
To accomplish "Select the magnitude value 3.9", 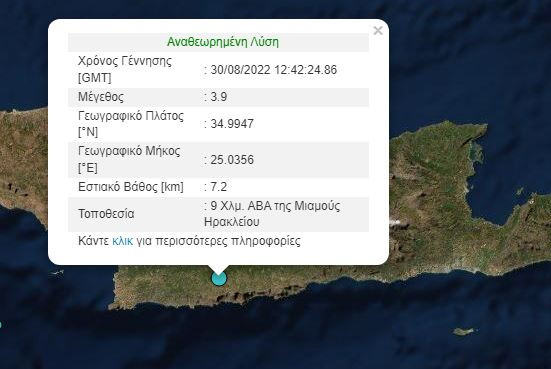I will pos(219,97).
